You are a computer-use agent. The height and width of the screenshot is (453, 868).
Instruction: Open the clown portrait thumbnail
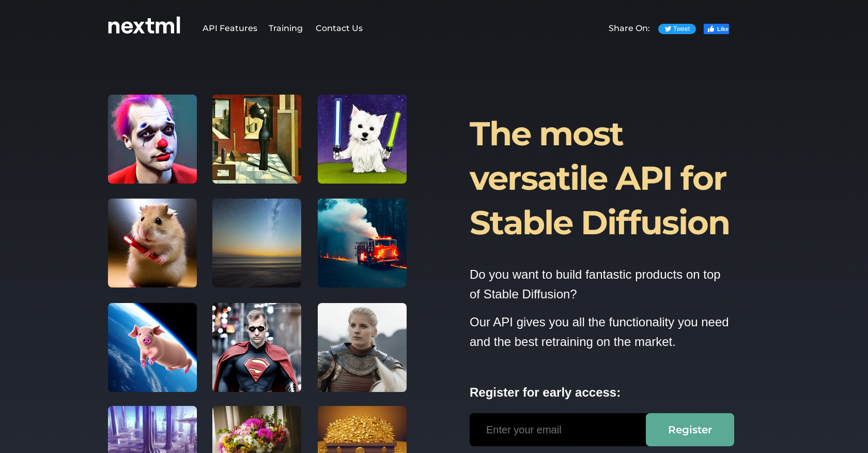152,139
